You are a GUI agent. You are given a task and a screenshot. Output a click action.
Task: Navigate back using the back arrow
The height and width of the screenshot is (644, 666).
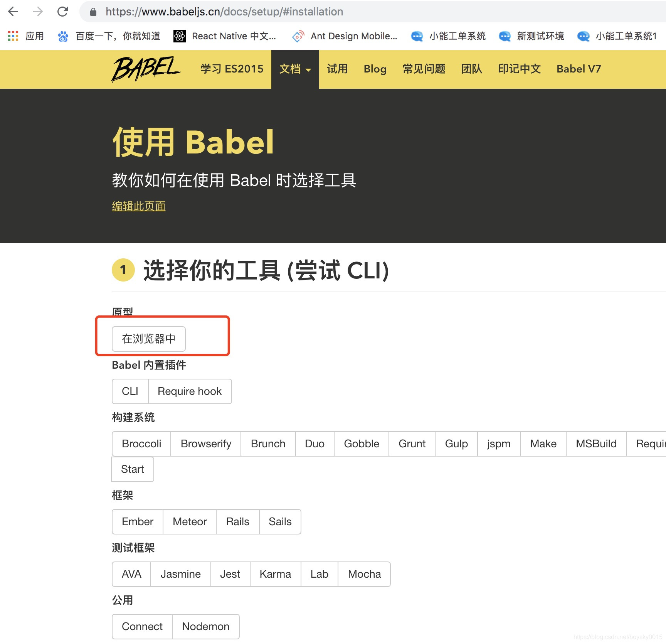(x=13, y=12)
